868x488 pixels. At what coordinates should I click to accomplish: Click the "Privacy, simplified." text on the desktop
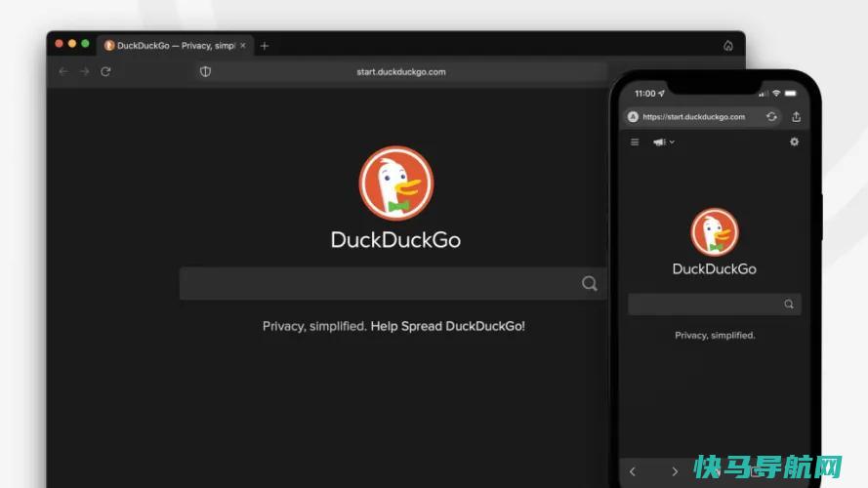[x=314, y=326]
